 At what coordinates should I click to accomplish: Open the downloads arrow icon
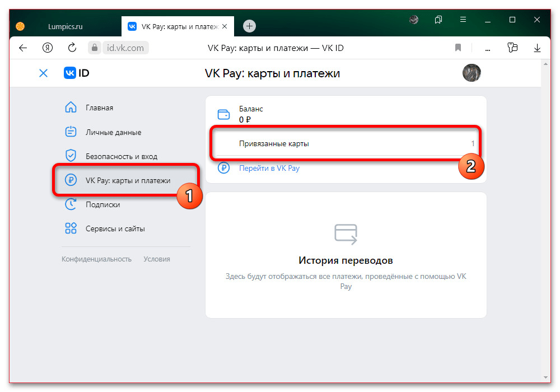point(537,48)
